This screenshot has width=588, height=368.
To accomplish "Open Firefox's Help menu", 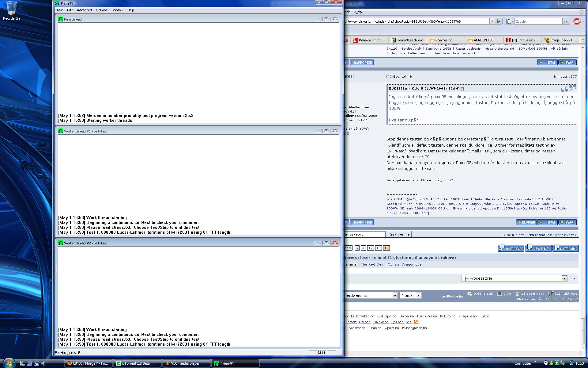I will pos(358,12).
